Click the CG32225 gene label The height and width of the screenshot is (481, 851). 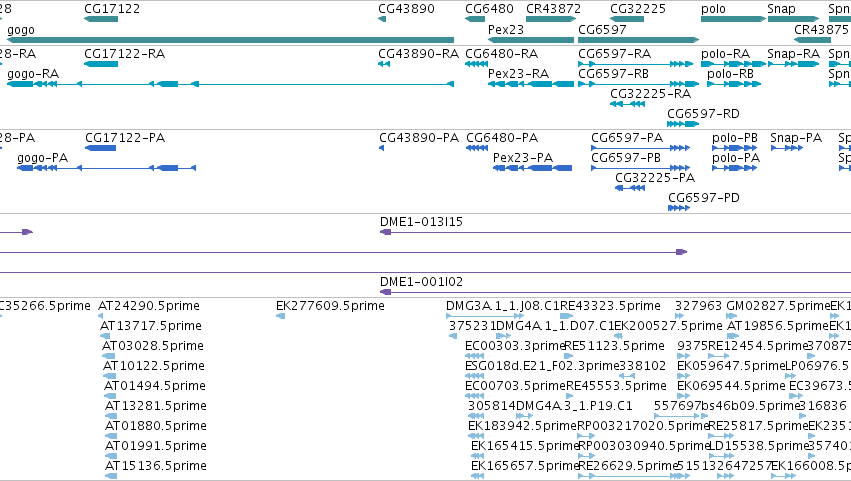pos(638,9)
